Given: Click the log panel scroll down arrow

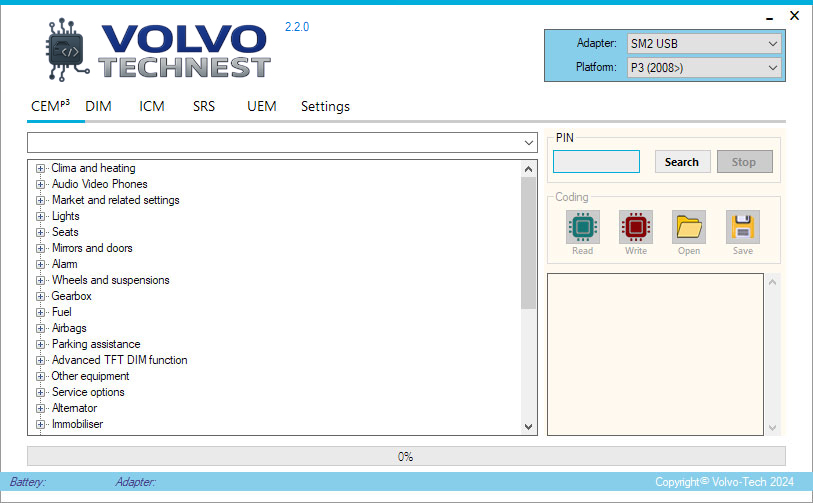Looking at the screenshot, I should coord(773,428).
